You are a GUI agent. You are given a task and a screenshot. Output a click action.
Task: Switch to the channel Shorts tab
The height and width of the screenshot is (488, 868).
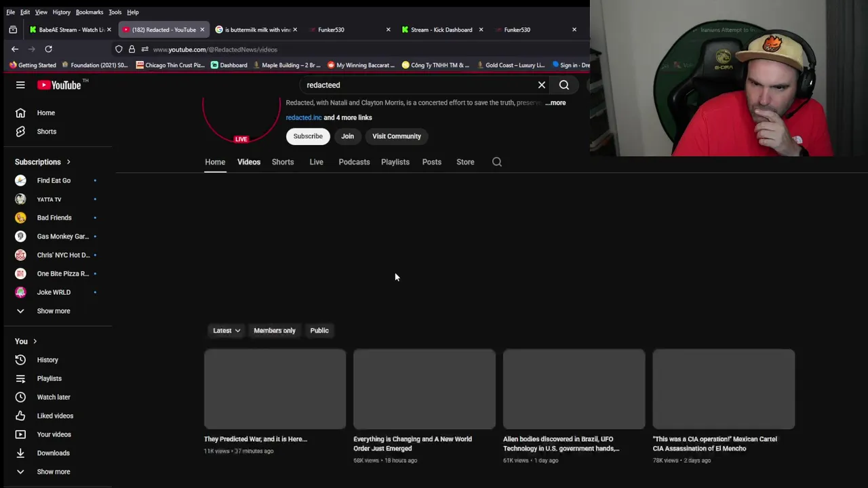(283, 162)
